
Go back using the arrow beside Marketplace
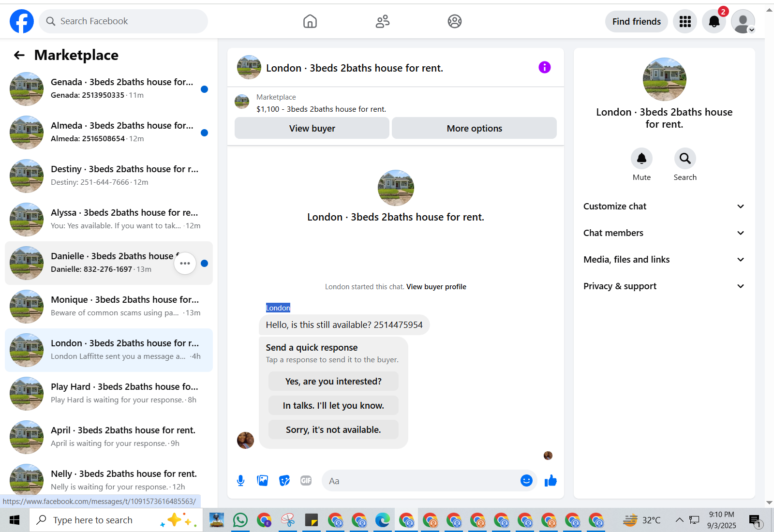tap(19, 55)
